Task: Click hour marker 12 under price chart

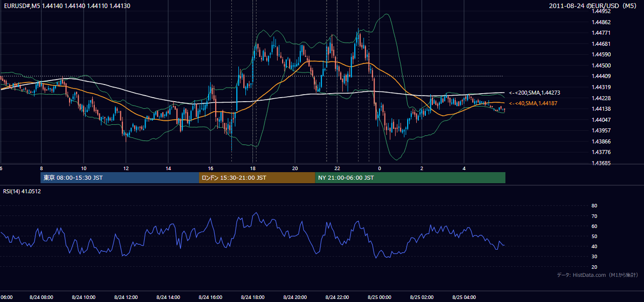Action: tap(126, 168)
